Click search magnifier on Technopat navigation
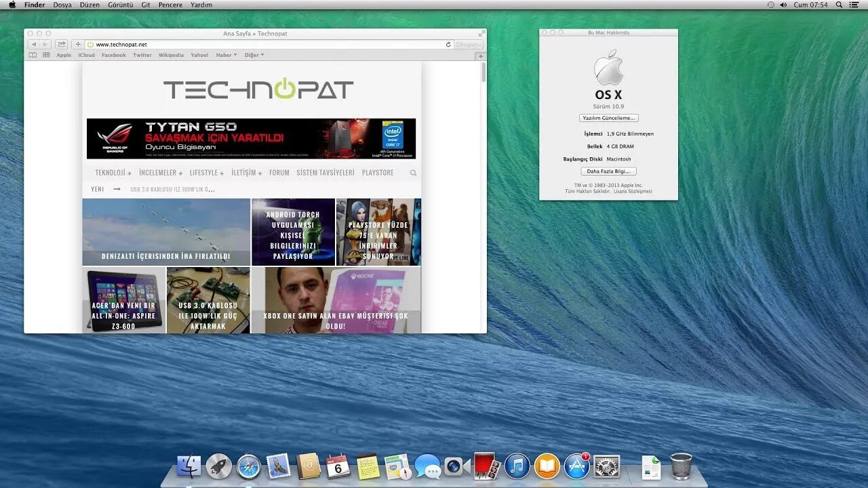 click(413, 173)
